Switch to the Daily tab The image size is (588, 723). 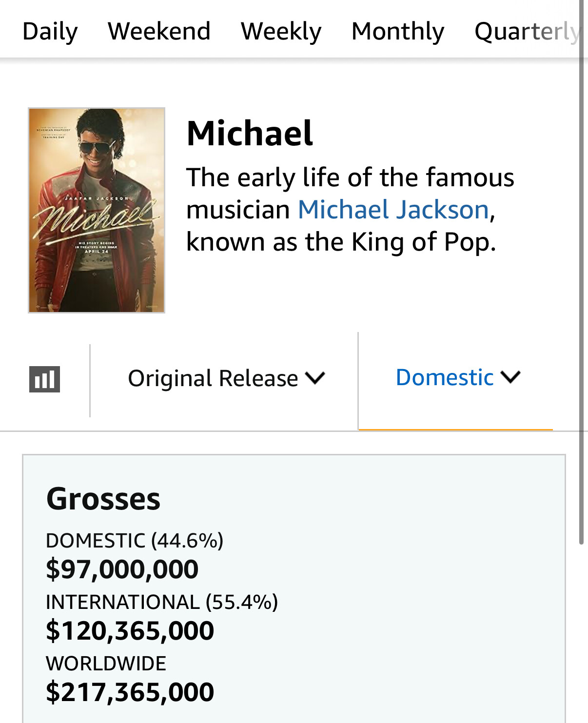(50, 31)
